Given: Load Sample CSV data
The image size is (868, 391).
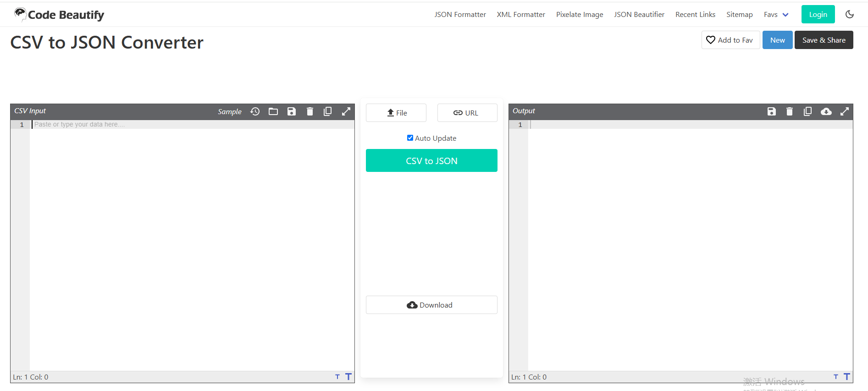Looking at the screenshot, I should tap(230, 111).
